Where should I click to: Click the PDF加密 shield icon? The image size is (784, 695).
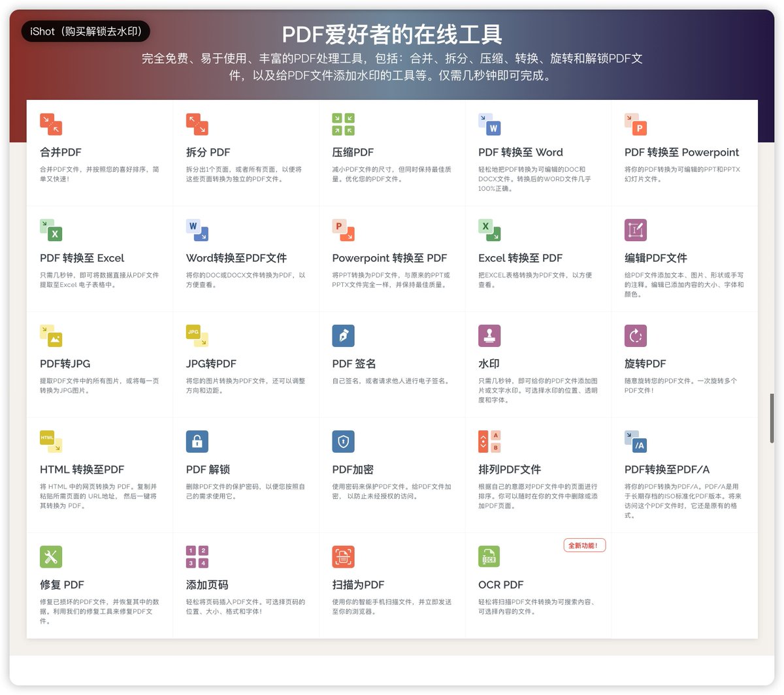tap(344, 442)
